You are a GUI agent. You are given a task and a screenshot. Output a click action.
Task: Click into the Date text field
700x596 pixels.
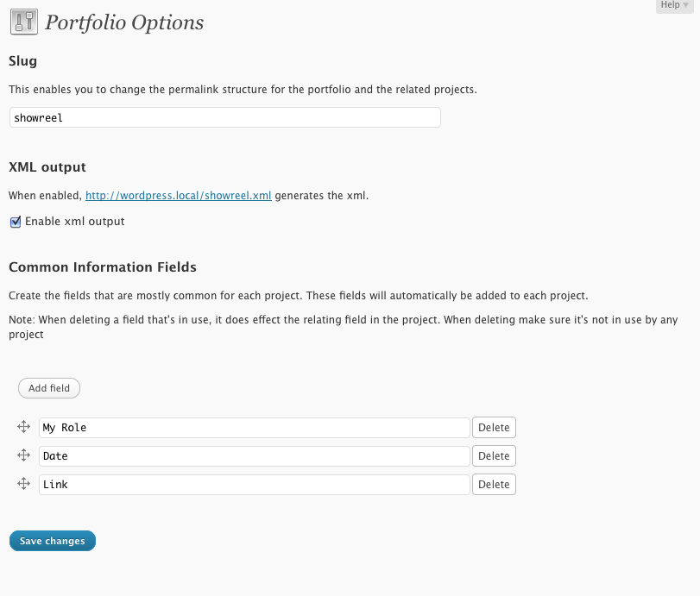coord(255,456)
